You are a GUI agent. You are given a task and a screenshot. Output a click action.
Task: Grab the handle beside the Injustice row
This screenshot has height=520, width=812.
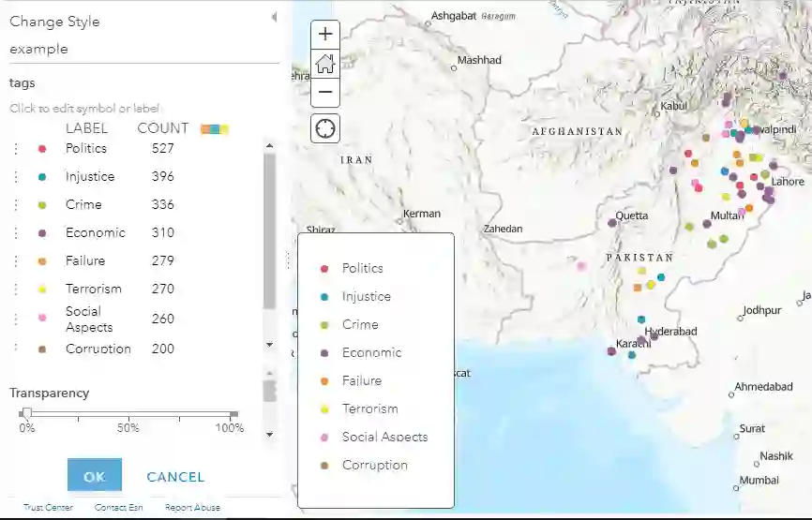click(x=16, y=177)
